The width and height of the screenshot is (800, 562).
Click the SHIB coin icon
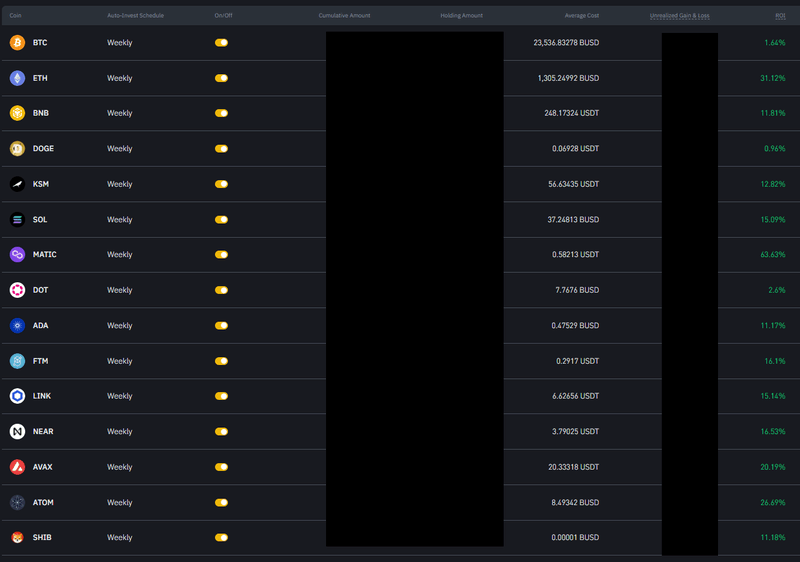17,538
